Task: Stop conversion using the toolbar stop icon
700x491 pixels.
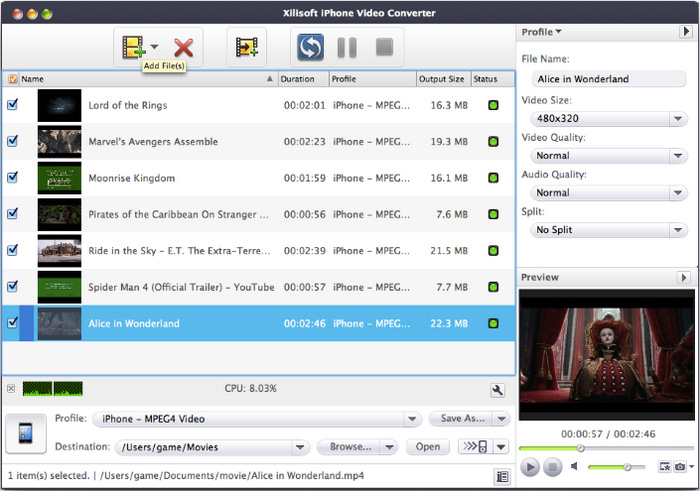Action: (x=384, y=46)
